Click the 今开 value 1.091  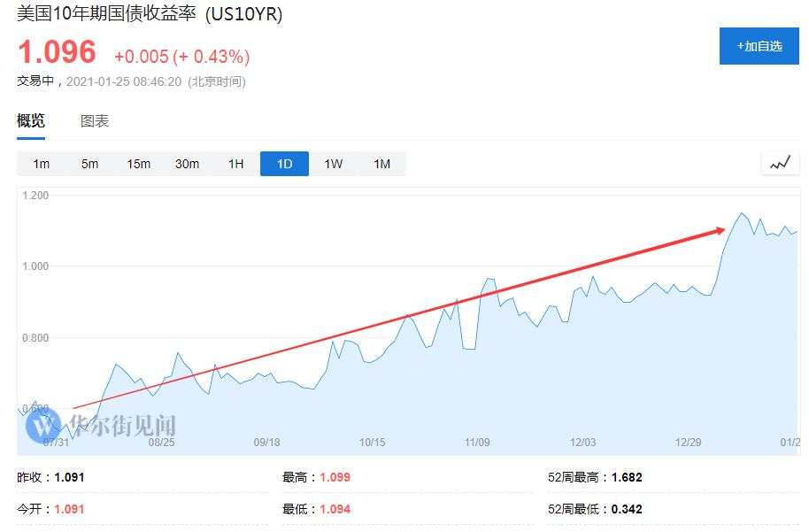point(69,509)
